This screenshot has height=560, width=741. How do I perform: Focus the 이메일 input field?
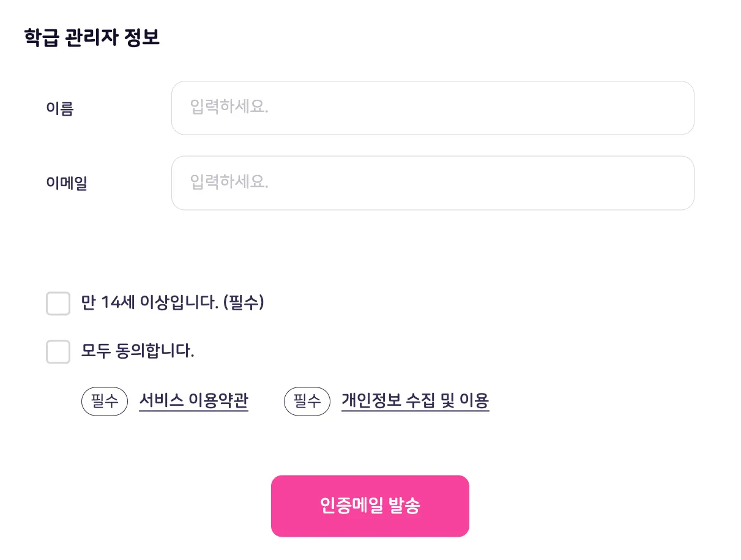[432, 183]
